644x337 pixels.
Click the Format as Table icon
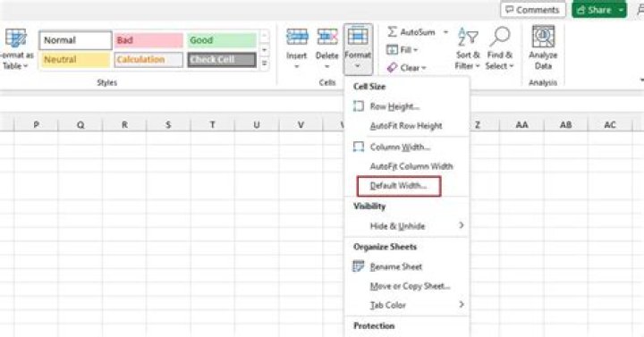[x=16, y=38]
